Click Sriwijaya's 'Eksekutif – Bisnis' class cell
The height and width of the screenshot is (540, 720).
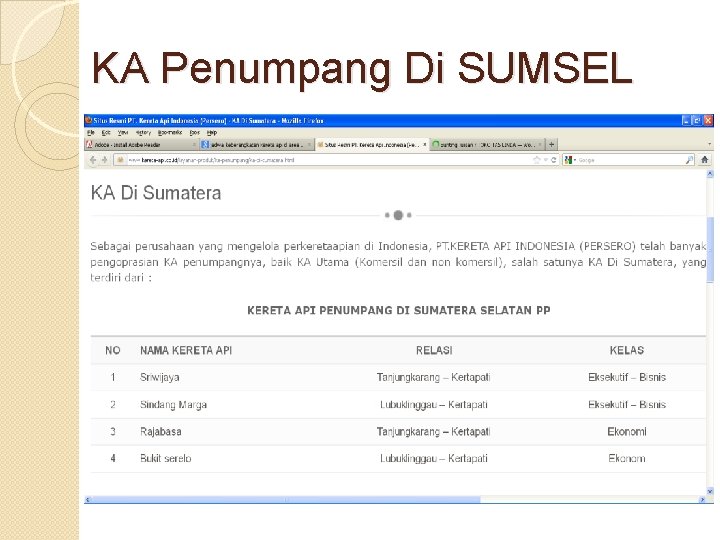click(x=627, y=377)
